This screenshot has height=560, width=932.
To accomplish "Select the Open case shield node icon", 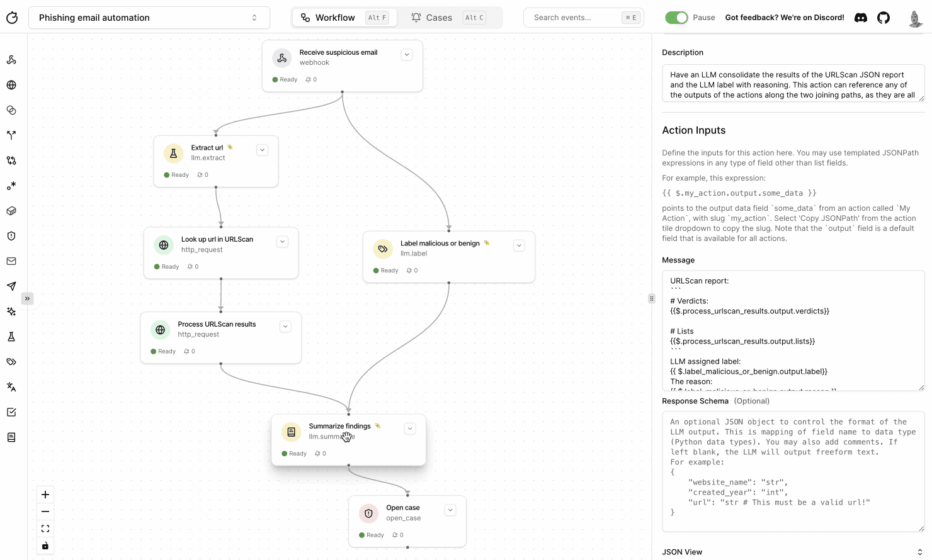I will tap(368, 513).
